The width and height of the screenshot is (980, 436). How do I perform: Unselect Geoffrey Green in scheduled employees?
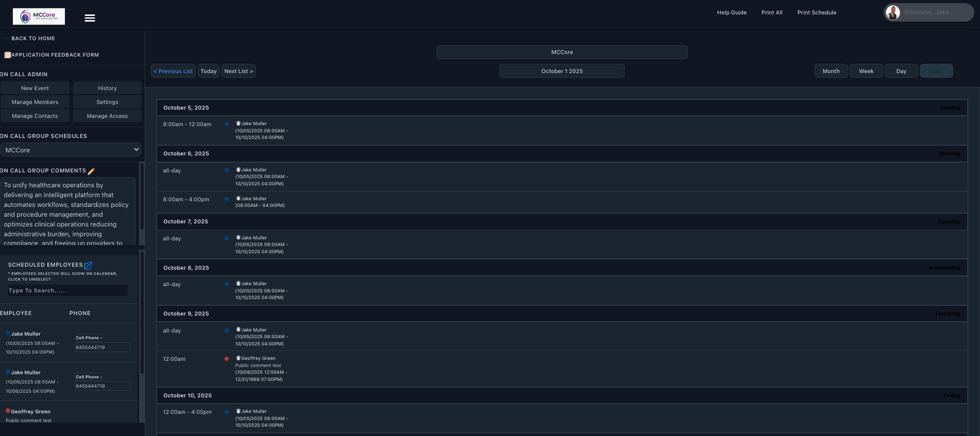point(30,412)
